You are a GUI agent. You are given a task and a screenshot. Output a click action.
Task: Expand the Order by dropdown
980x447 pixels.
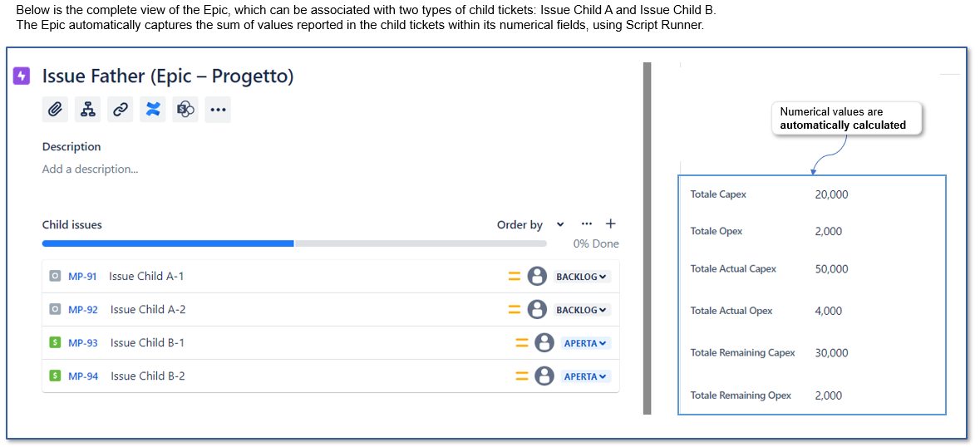pyautogui.click(x=530, y=225)
